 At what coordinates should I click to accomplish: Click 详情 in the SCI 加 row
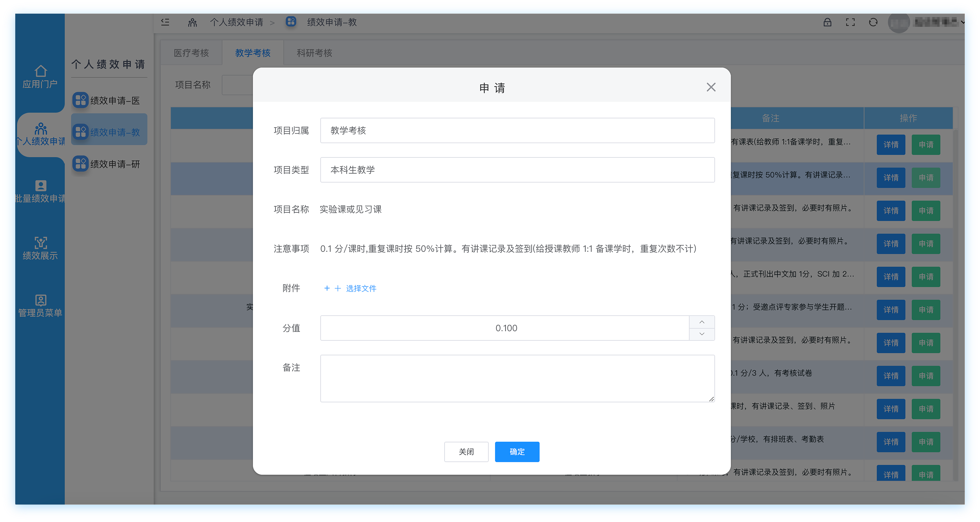tap(891, 277)
